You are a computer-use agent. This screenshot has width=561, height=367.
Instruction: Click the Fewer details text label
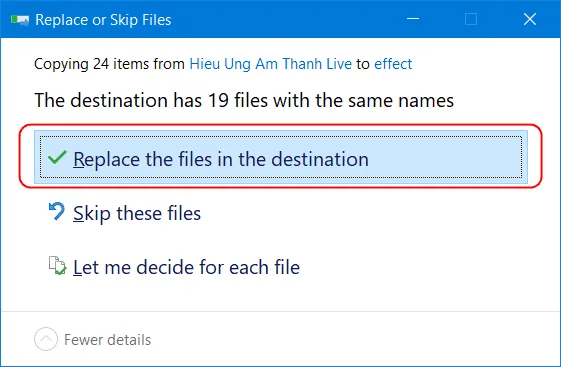(107, 340)
